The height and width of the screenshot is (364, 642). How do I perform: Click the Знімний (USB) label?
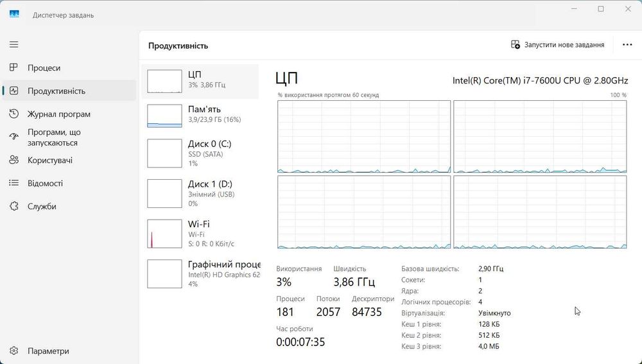pos(211,195)
